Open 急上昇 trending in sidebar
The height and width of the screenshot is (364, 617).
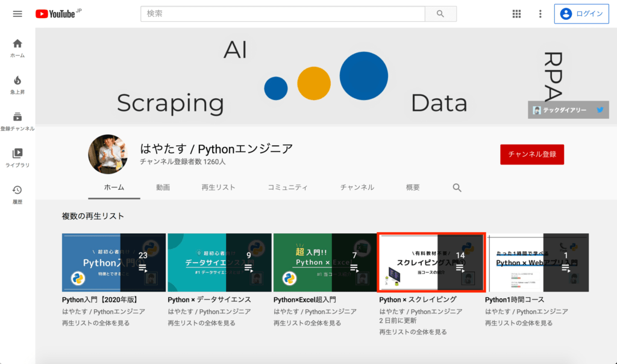point(17,85)
